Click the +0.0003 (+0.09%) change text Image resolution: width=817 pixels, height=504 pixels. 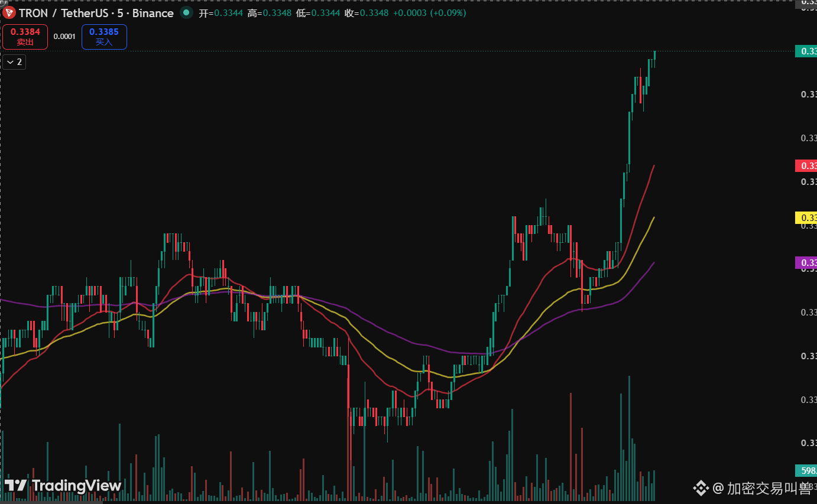(x=429, y=12)
